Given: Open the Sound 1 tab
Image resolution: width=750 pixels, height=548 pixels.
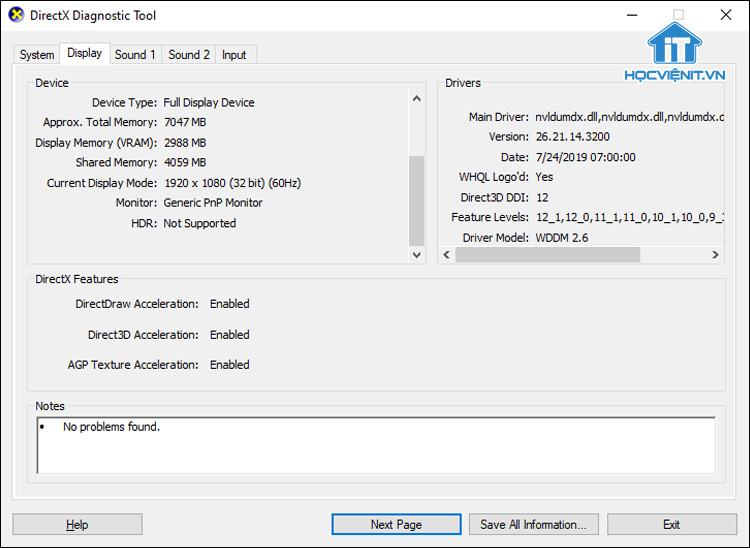Looking at the screenshot, I should [135, 55].
